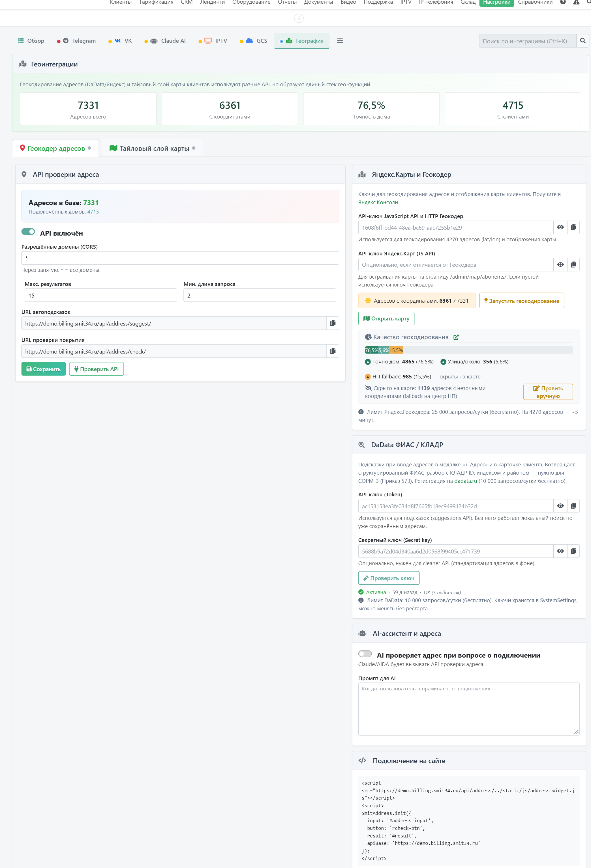Click the Править вручную button
Screen dimensions: 591x868
pyautogui.click(x=548, y=392)
